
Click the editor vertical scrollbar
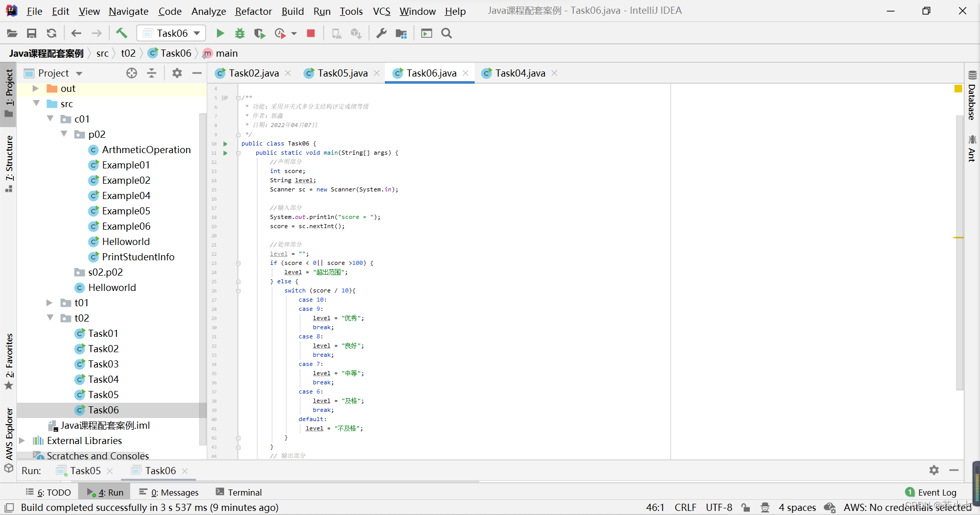coord(959,253)
